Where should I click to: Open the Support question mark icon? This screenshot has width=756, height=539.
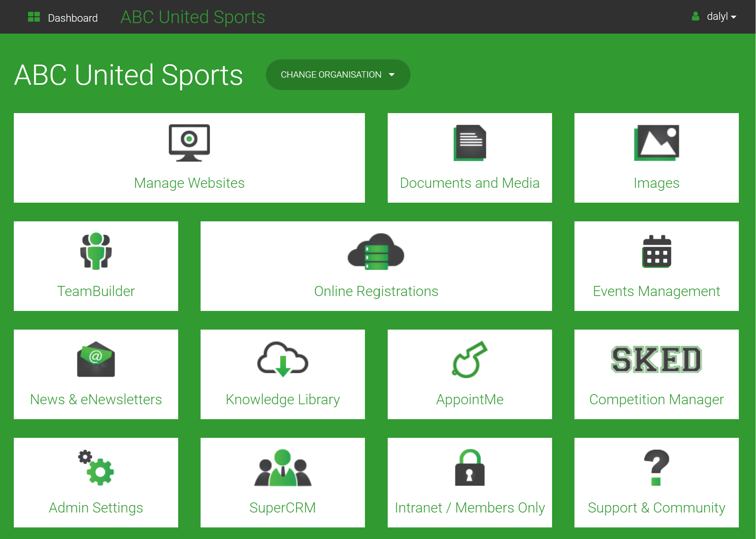(x=656, y=467)
